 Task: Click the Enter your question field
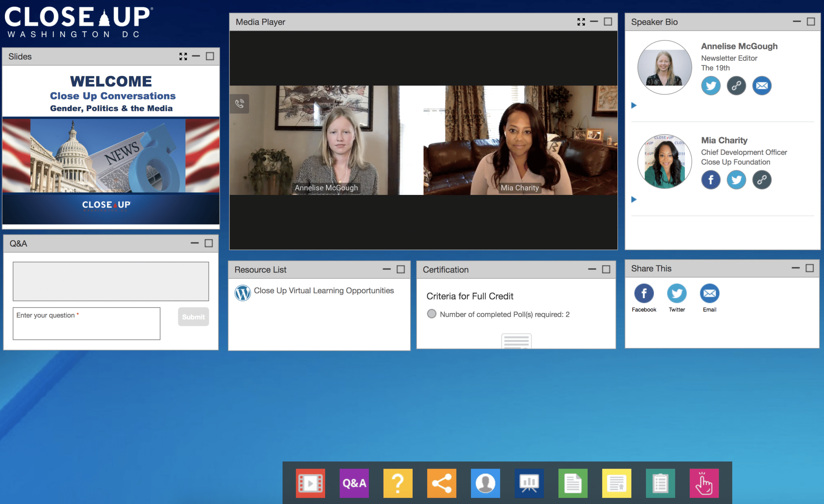click(86, 324)
